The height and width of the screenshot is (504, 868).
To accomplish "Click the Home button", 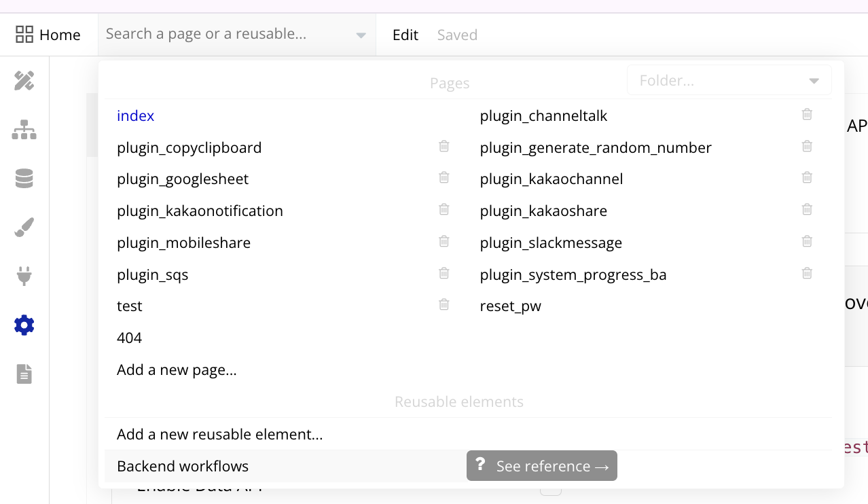I will pyautogui.click(x=48, y=35).
